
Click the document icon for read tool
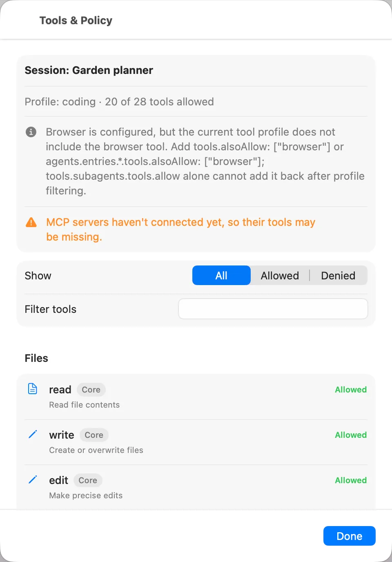[33, 388]
